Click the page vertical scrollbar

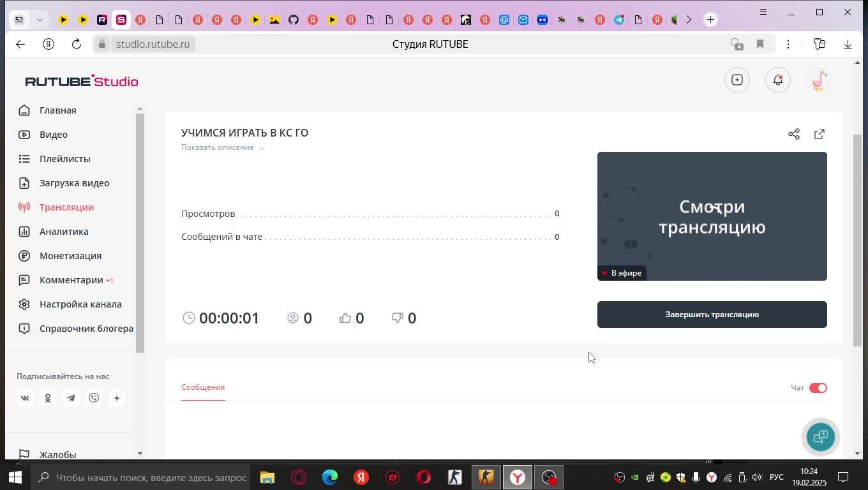click(857, 240)
